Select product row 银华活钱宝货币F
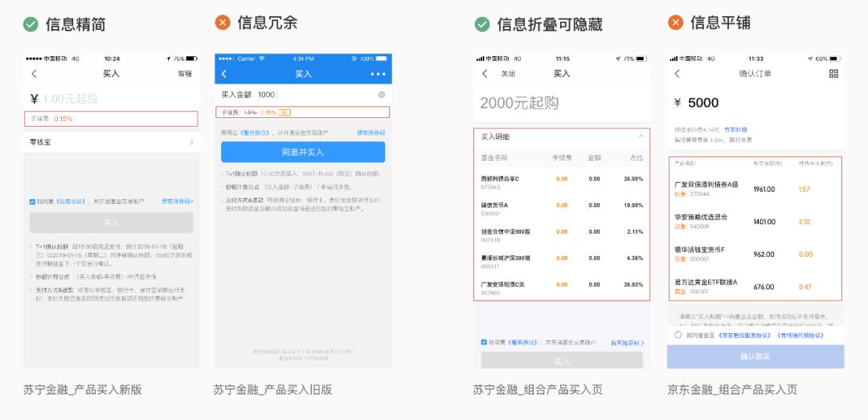 point(755,254)
